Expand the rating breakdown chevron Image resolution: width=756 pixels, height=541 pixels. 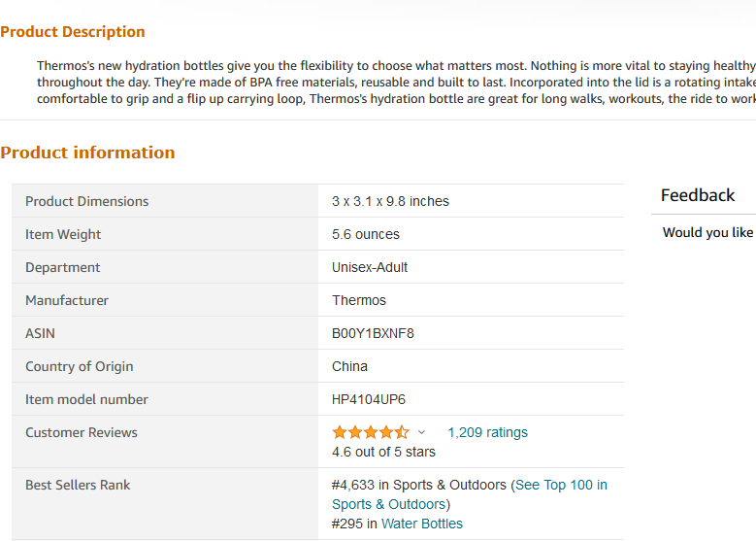(x=421, y=432)
